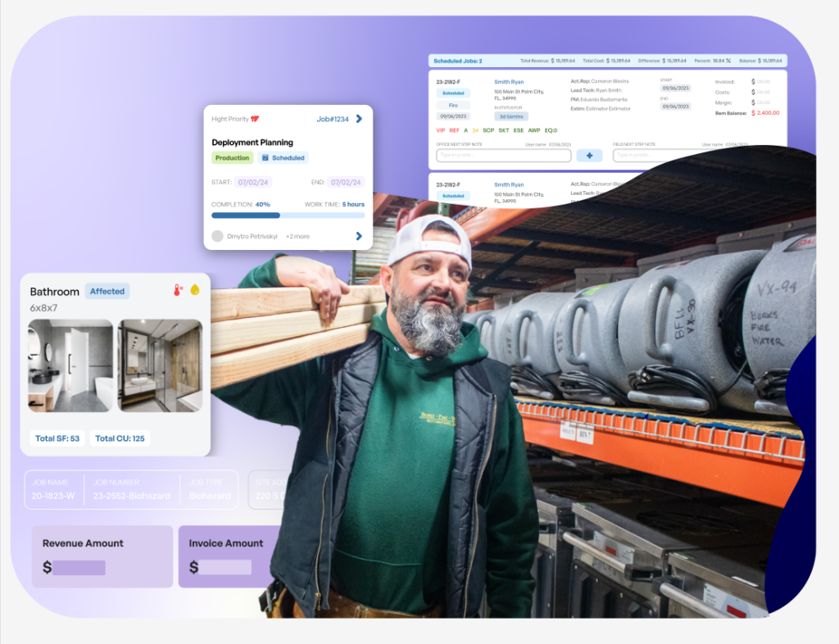The width and height of the screenshot is (839, 644).
Task: Click the Fire job type tag
Action: click(453, 106)
